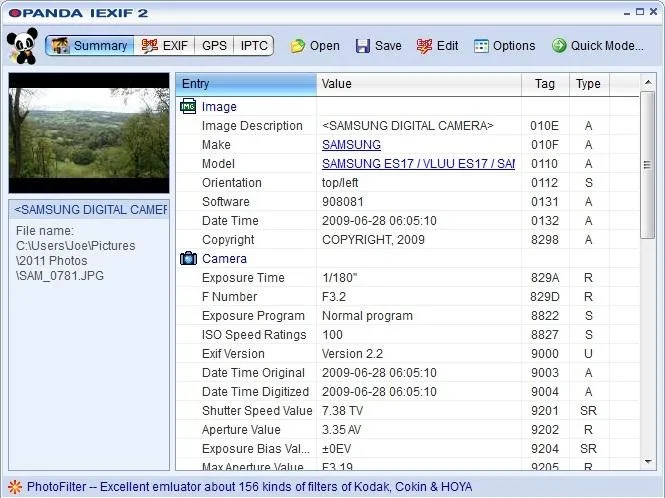The height and width of the screenshot is (498, 665).
Task: Click the vertical scrollbar thumb
Action: (x=648, y=165)
